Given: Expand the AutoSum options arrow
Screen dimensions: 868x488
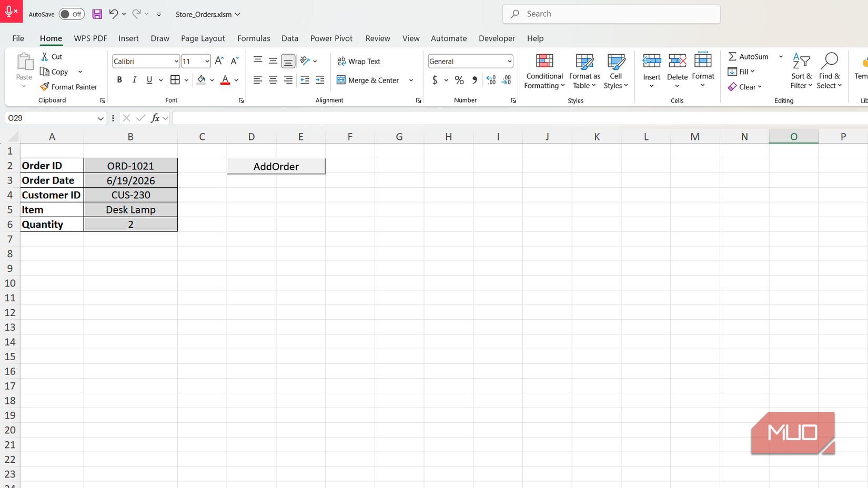Looking at the screenshot, I should tap(781, 56).
